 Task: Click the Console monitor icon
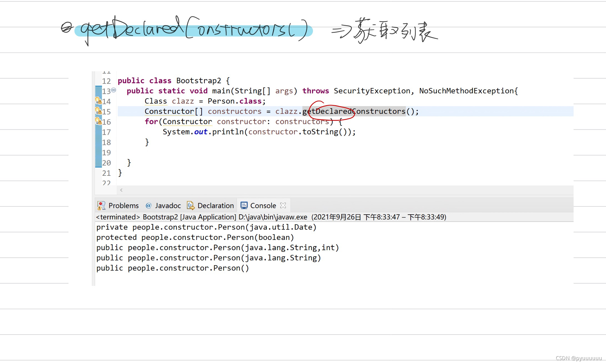(x=244, y=205)
